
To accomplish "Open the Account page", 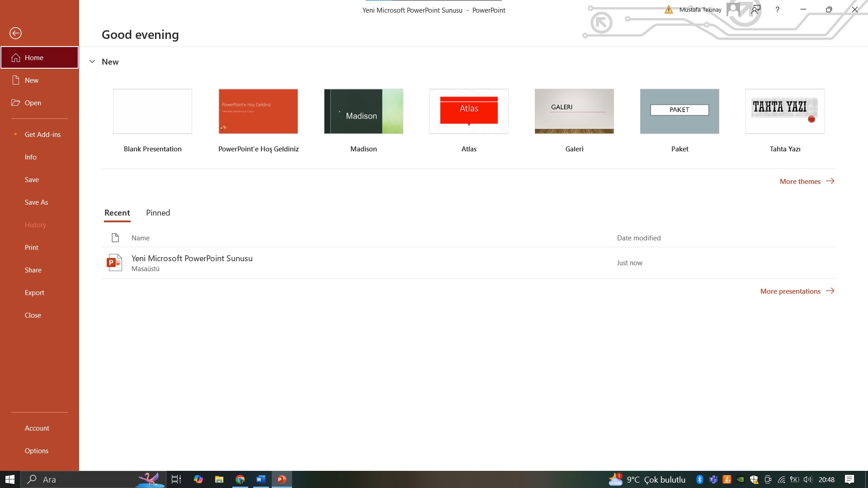I will pos(39,428).
